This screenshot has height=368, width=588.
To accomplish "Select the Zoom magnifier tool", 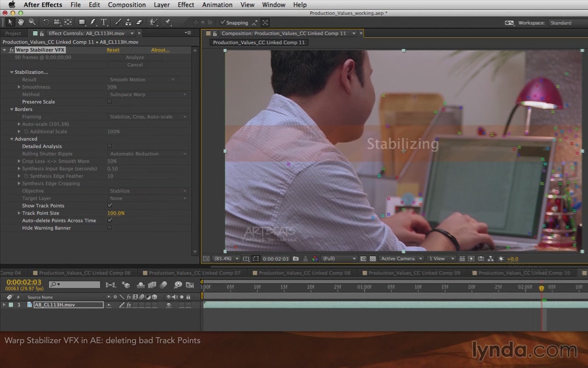I will 32,22.
